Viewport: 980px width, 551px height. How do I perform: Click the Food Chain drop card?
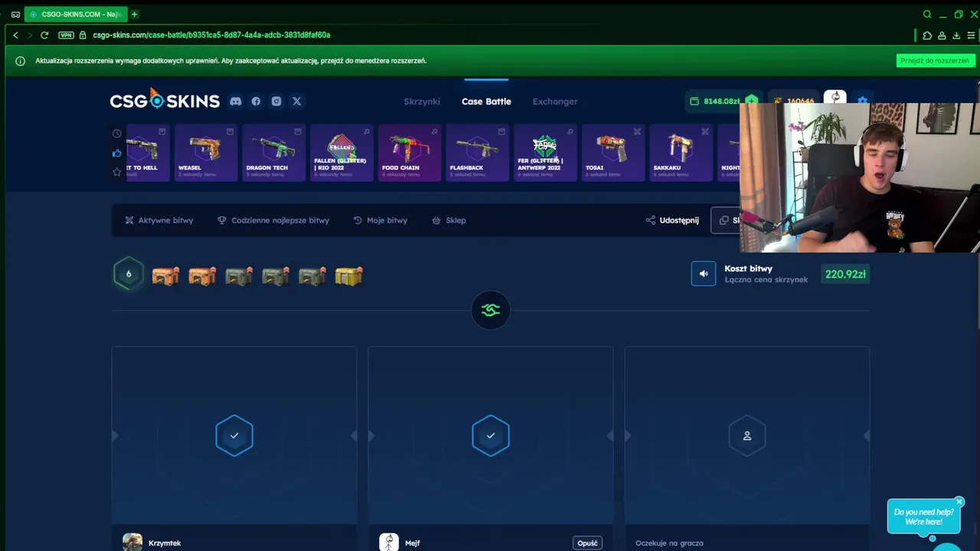[x=410, y=153]
